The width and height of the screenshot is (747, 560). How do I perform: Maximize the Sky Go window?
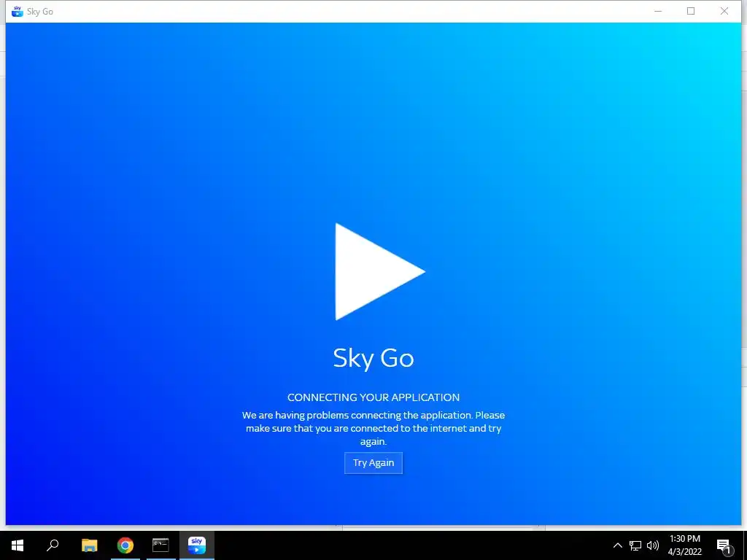click(691, 12)
